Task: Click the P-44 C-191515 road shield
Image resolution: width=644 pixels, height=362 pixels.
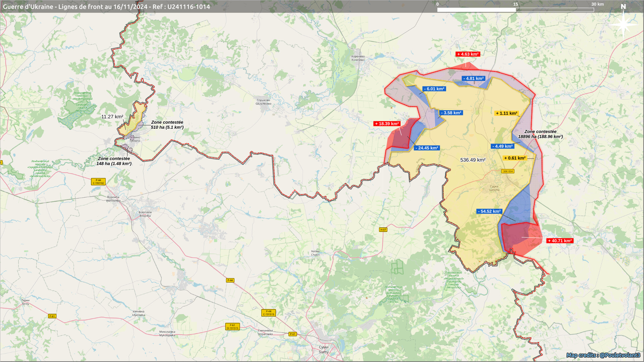Action: (x=268, y=313)
